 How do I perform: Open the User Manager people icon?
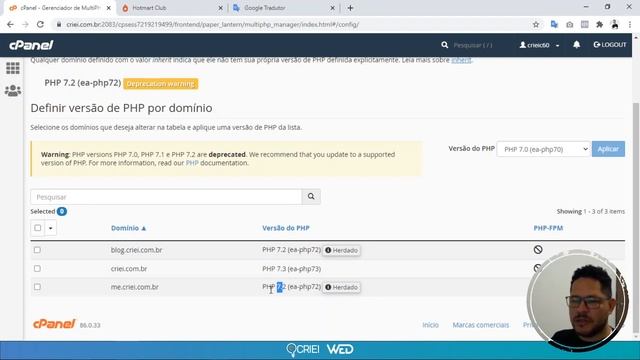[x=13, y=90]
